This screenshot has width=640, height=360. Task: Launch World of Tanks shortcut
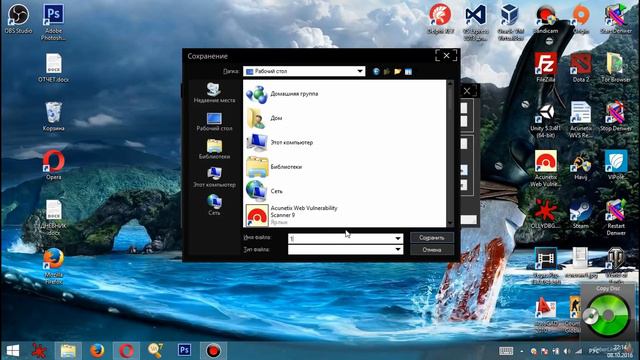point(616,265)
